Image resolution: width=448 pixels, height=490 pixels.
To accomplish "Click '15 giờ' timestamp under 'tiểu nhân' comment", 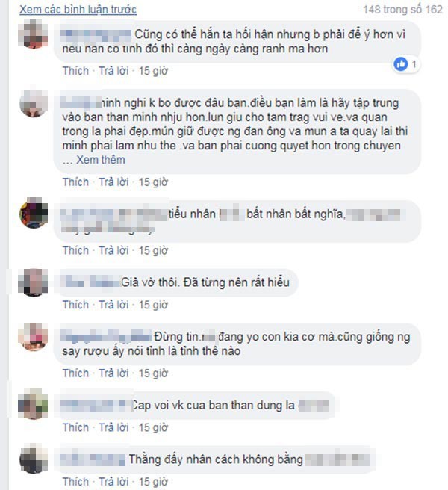I will (153, 251).
